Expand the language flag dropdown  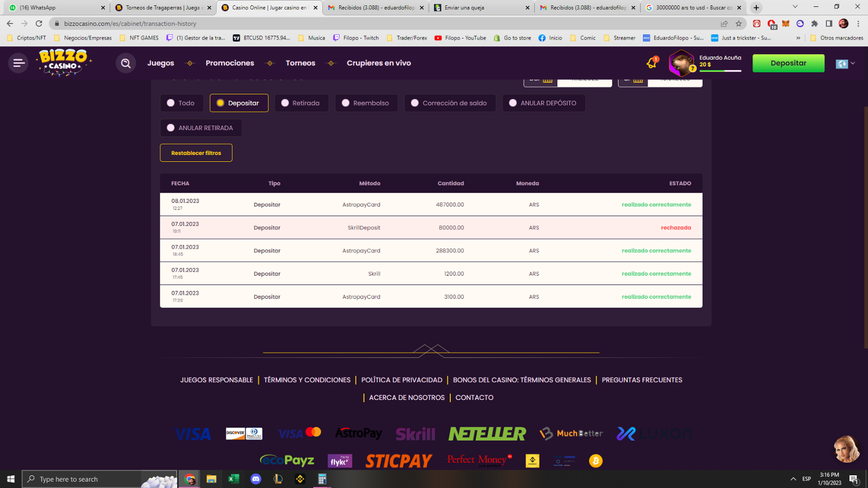click(845, 64)
